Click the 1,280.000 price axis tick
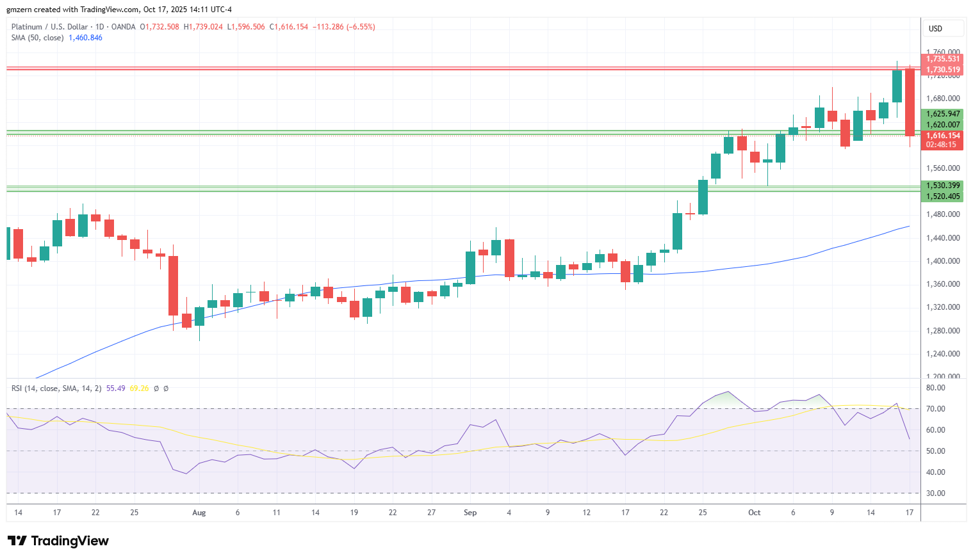The height and width of the screenshot is (560, 973). pos(943,331)
